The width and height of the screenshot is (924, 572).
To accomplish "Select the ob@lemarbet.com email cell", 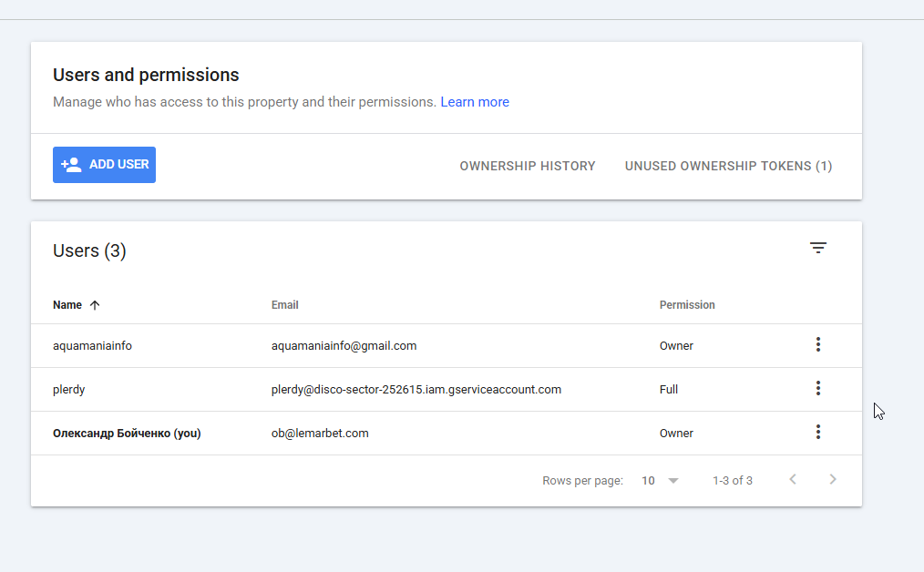I will pyautogui.click(x=320, y=433).
